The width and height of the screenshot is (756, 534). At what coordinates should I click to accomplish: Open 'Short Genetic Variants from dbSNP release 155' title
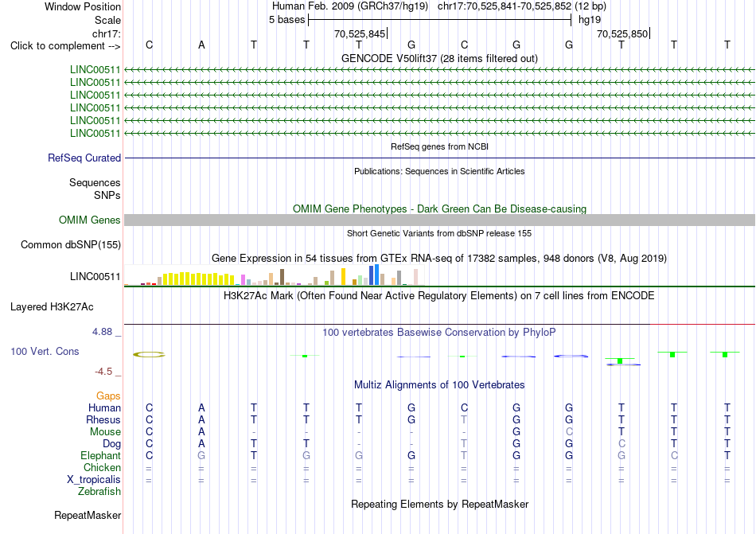pyautogui.click(x=439, y=233)
